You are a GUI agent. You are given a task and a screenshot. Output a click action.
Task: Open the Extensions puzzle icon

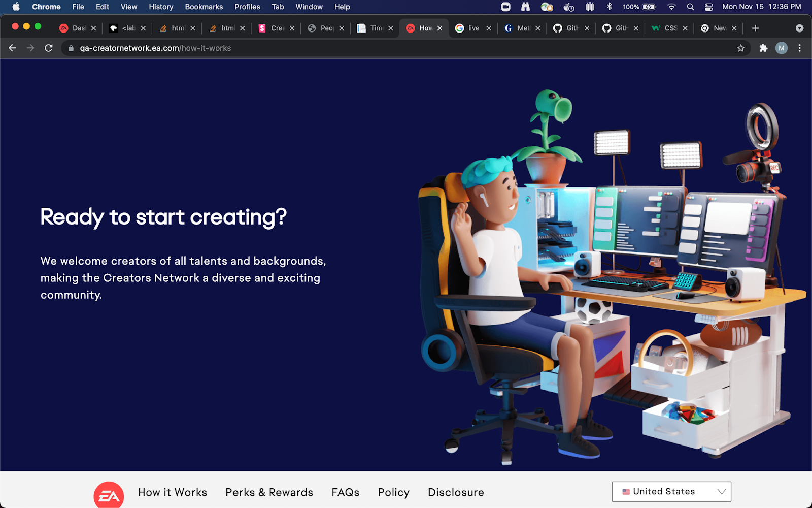(763, 48)
